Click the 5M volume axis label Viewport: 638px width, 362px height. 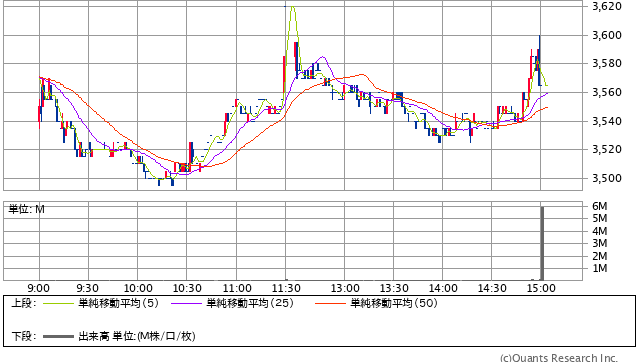point(599,218)
